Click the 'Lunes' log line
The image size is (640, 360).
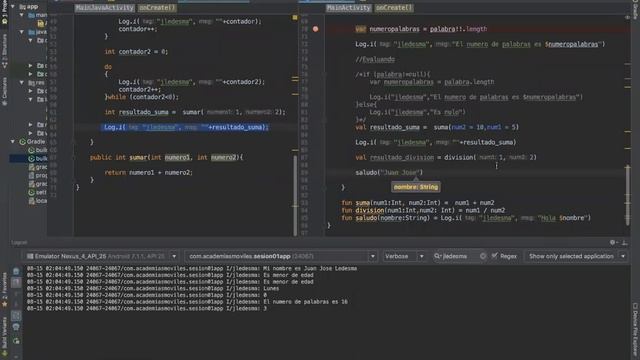pos(153,289)
